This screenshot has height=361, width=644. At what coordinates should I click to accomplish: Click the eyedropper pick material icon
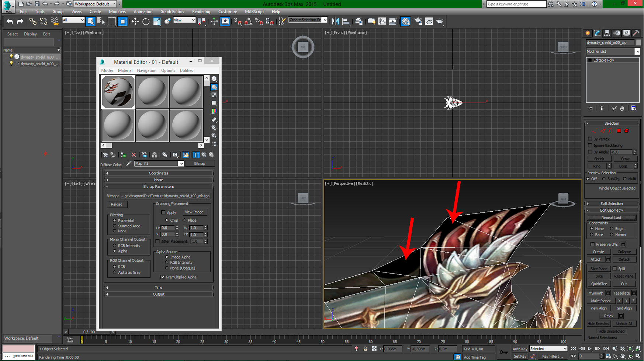coord(129,163)
